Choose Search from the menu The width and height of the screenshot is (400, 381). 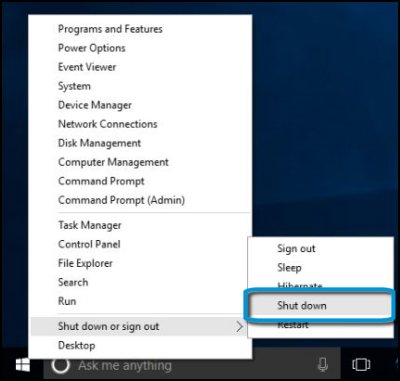pos(140,282)
